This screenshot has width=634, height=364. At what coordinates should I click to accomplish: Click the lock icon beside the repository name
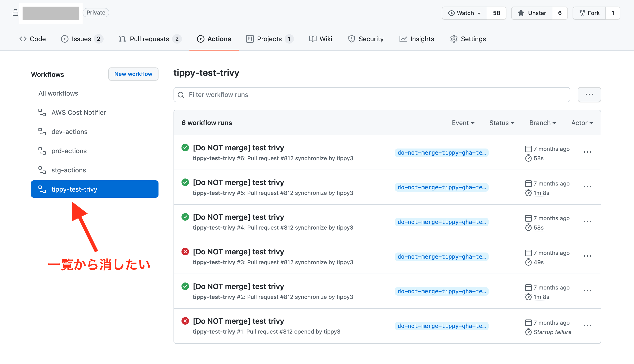(x=15, y=12)
